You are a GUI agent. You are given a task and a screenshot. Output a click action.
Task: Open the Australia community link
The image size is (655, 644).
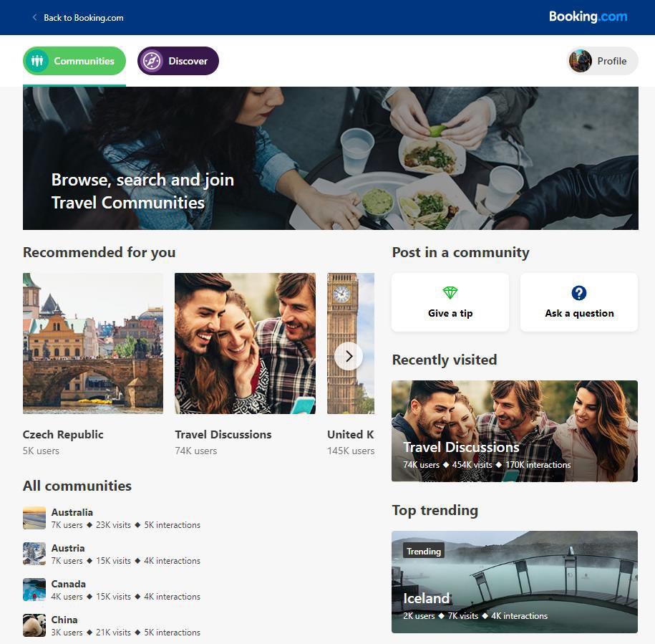pyautogui.click(x=72, y=512)
